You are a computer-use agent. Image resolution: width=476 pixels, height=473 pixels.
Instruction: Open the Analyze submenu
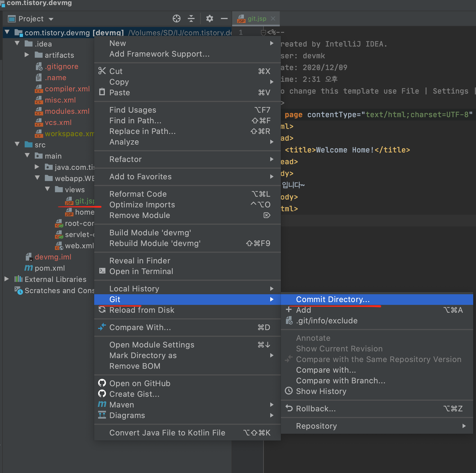[x=187, y=142]
